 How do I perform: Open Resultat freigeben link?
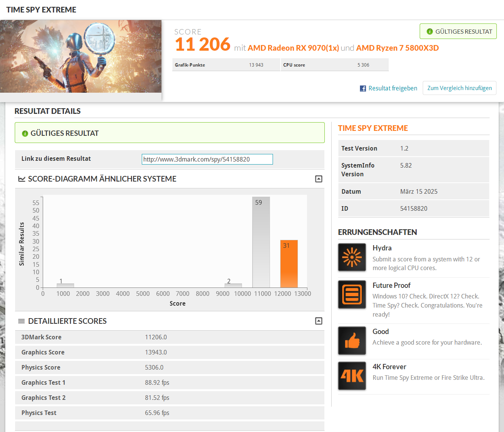tap(393, 88)
